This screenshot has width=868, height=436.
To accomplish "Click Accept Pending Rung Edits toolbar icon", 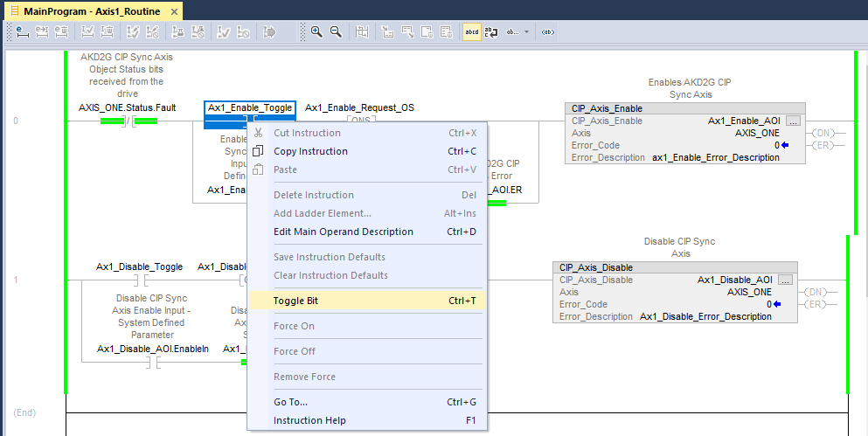I will (x=42, y=32).
